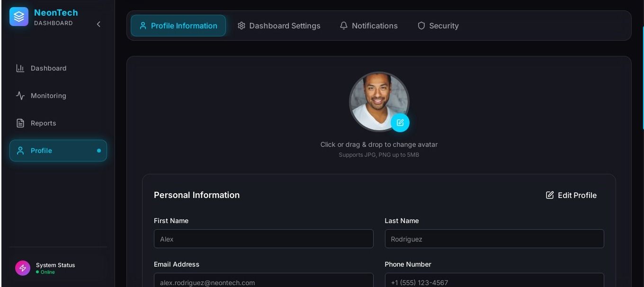The image size is (644, 287).
Task: Go to the Notifications tab
Action: [368, 26]
